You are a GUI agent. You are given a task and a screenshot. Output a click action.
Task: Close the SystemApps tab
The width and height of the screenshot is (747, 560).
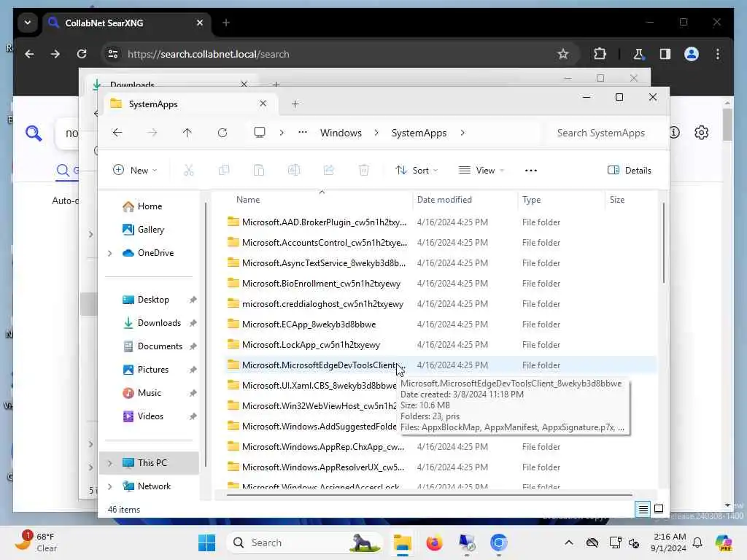tap(263, 104)
